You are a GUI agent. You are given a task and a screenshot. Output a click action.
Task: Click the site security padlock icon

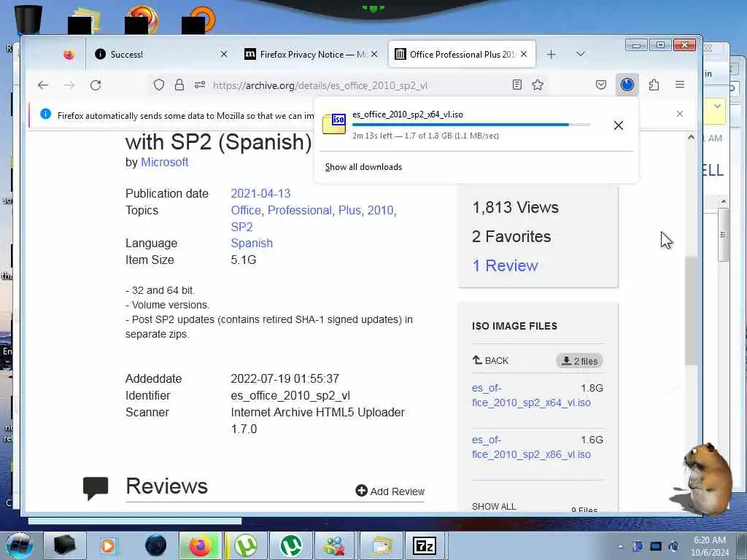pyautogui.click(x=179, y=85)
